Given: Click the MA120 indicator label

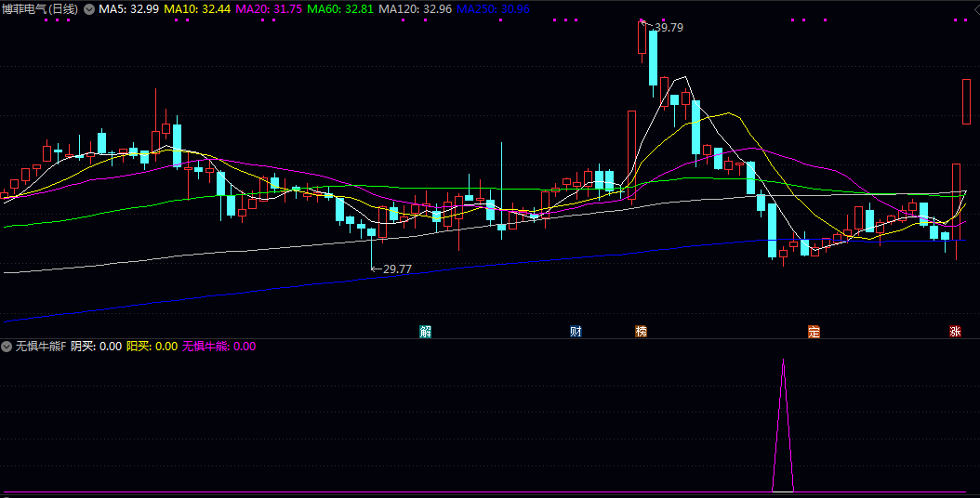Looking at the screenshot, I should (415, 9).
